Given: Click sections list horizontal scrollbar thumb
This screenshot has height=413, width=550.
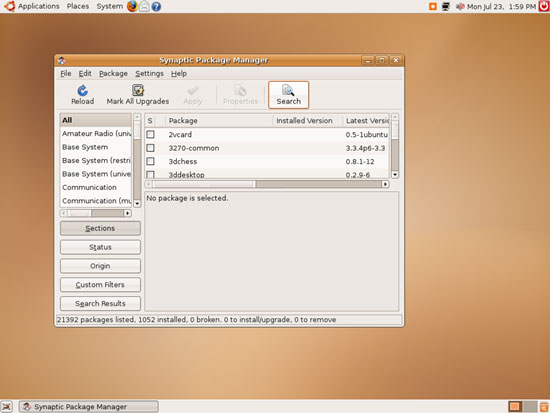Looking at the screenshot, I should coord(79,213).
